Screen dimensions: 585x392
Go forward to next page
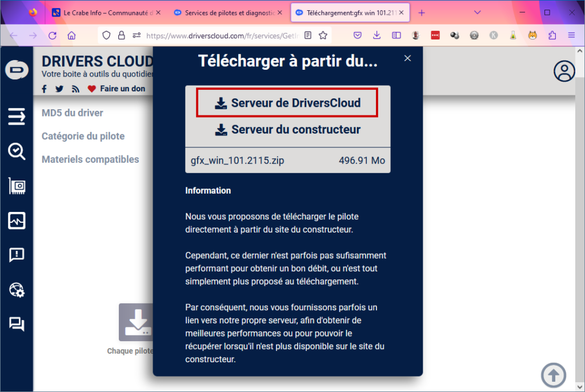point(33,35)
